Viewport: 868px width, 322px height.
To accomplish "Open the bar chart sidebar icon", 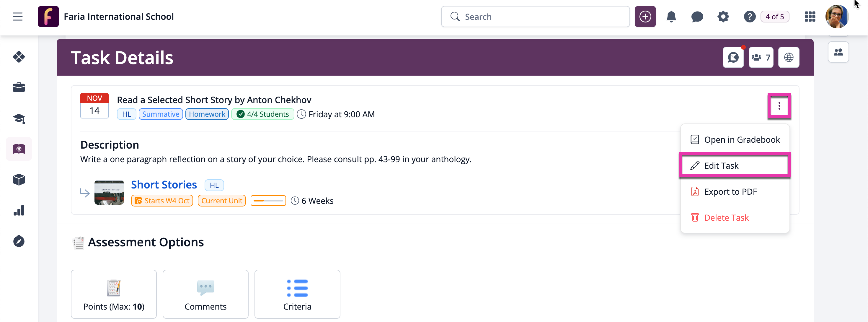I will click(19, 210).
